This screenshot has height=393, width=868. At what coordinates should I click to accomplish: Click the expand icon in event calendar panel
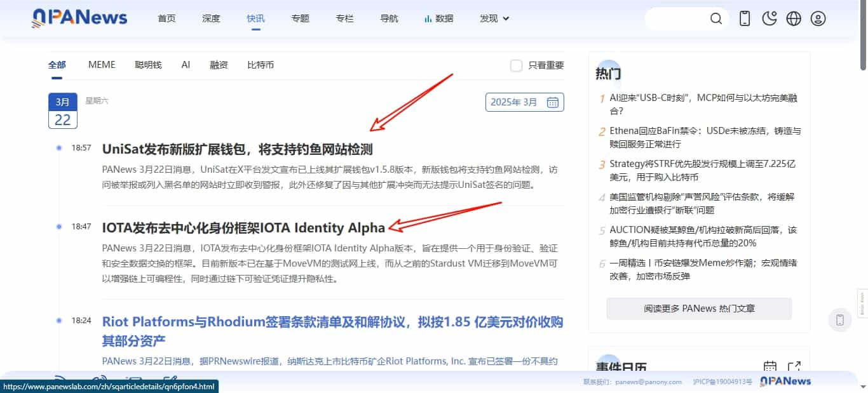(794, 367)
